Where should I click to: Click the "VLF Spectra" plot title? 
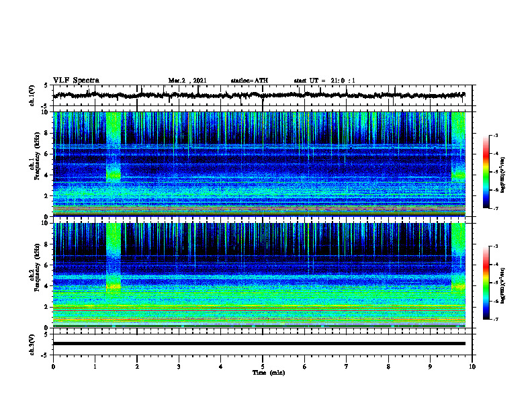tap(76, 81)
